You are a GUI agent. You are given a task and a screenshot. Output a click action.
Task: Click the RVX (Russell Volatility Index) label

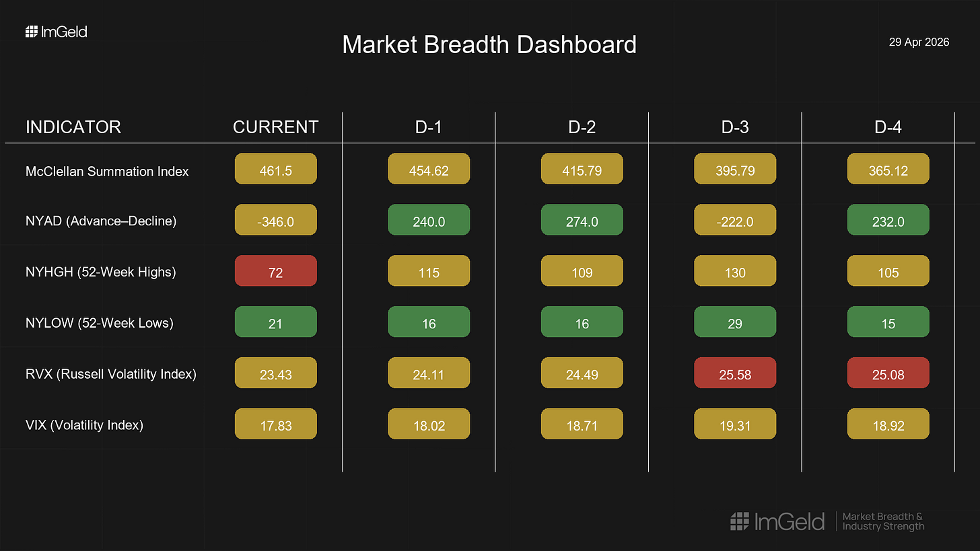coord(111,373)
